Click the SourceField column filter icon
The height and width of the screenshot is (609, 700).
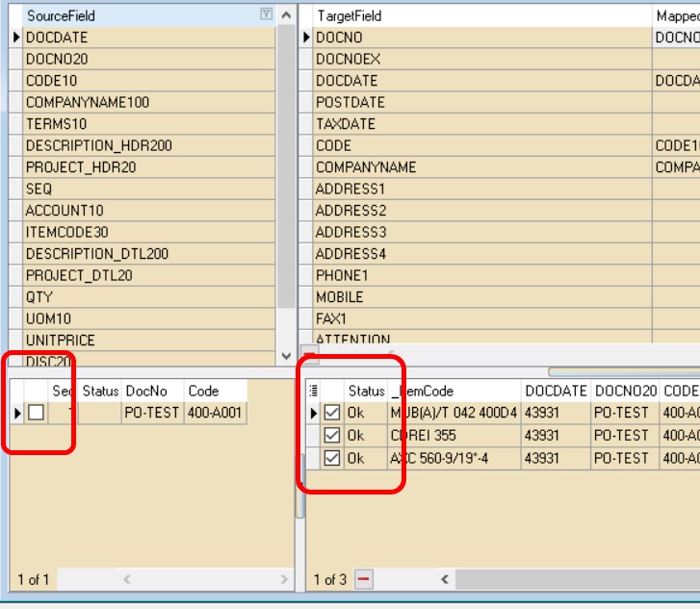point(266,15)
